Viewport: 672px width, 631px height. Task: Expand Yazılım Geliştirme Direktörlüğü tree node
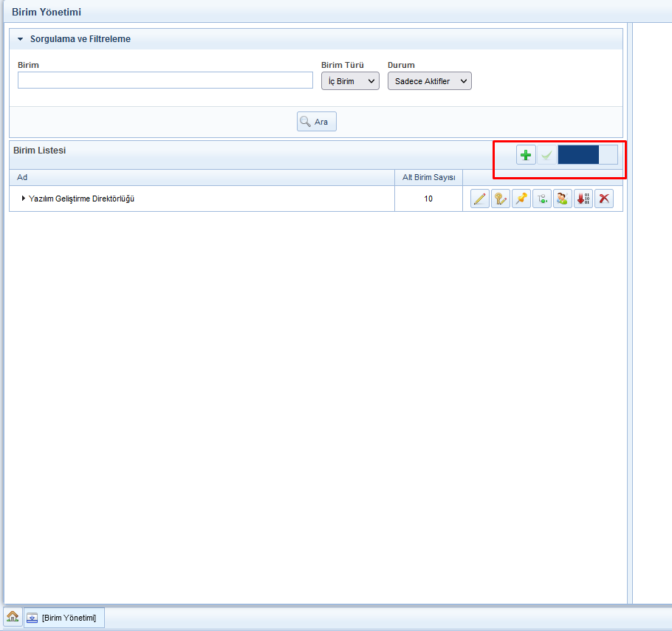pyautogui.click(x=24, y=199)
